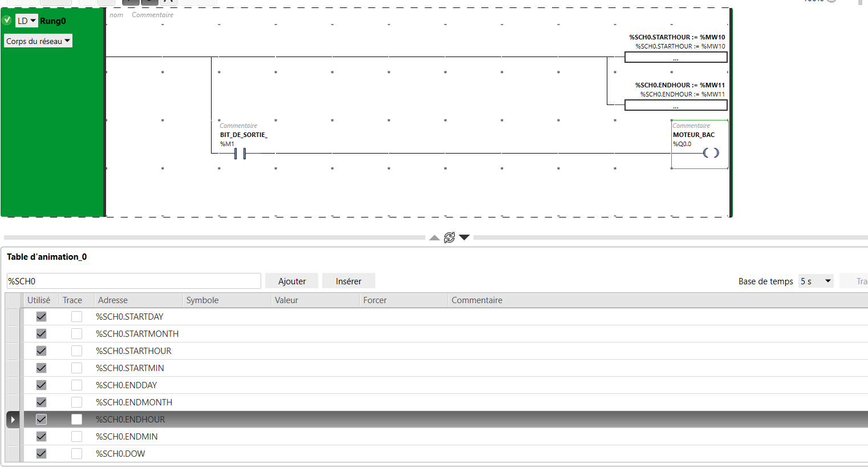The image size is (868, 467).
Task: Open the LD language dropdown
Action: tap(26, 21)
